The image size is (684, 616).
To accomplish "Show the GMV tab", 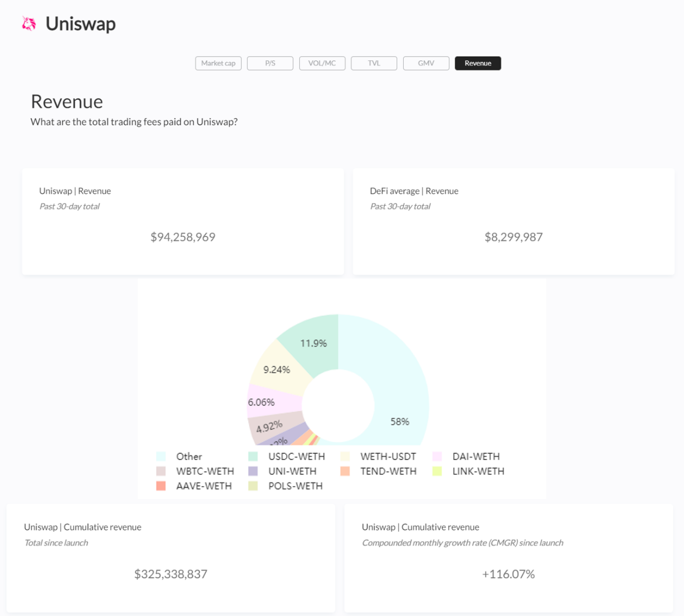I will point(426,64).
